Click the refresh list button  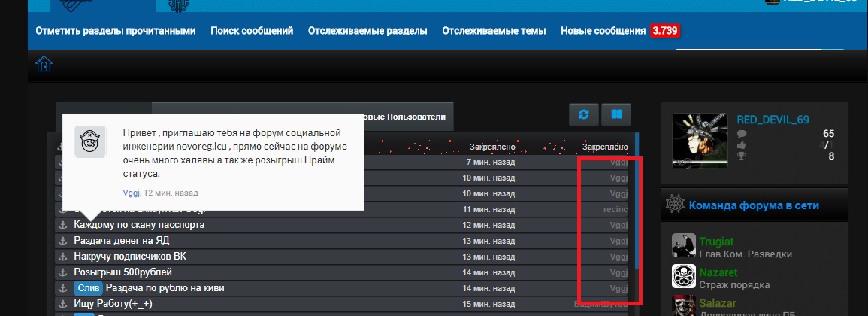(x=583, y=114)
